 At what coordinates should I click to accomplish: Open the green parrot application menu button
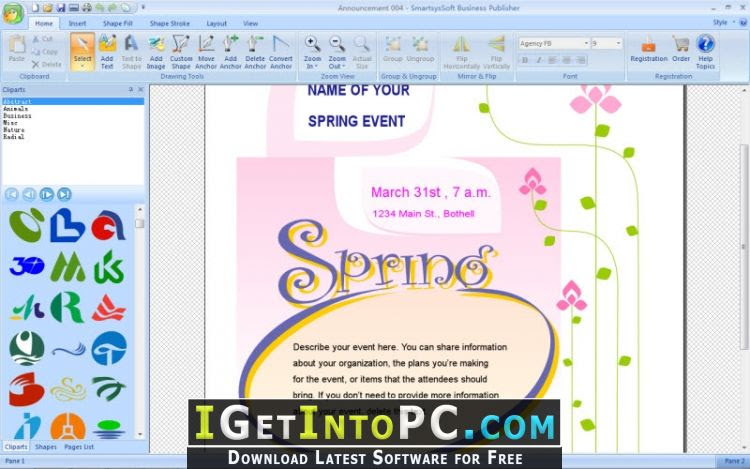(13, 13)
